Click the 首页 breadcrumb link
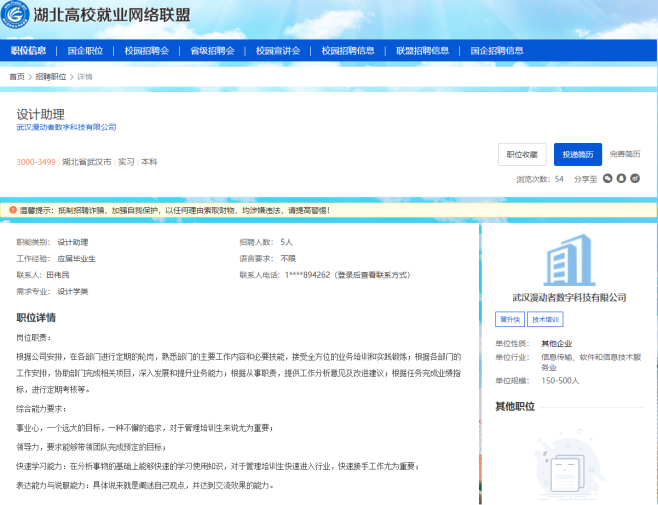The width and height of the screenshot is (658, 505). pos(17,76)
